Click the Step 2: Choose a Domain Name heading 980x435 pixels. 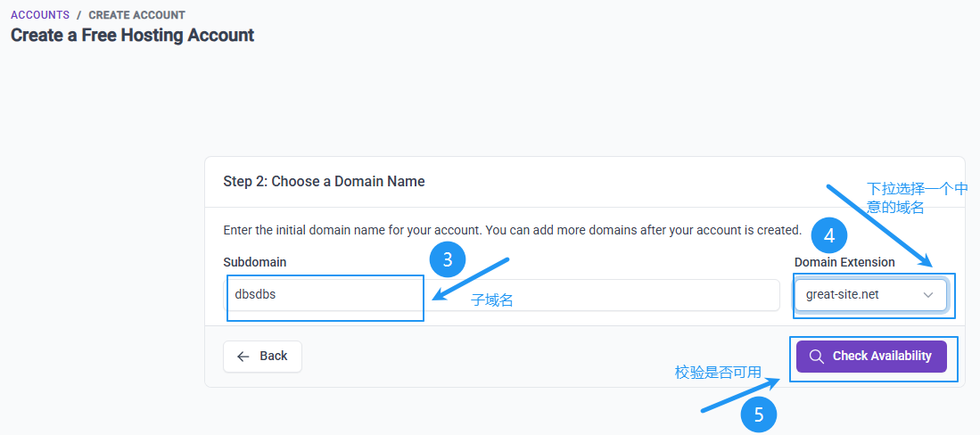[324, 182]
